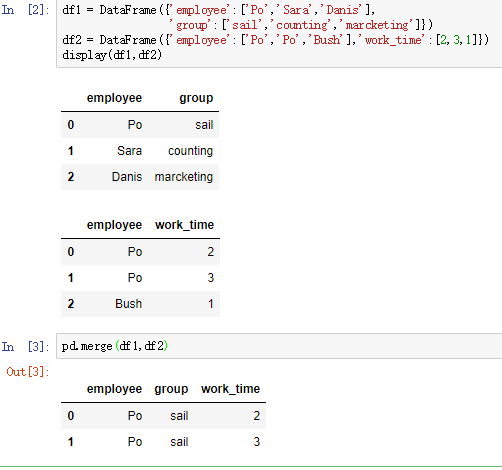The height and width of the screenshot is (470, 502).
Task: Click the In [3] prompt label
Action: click(x=25, y=347)
